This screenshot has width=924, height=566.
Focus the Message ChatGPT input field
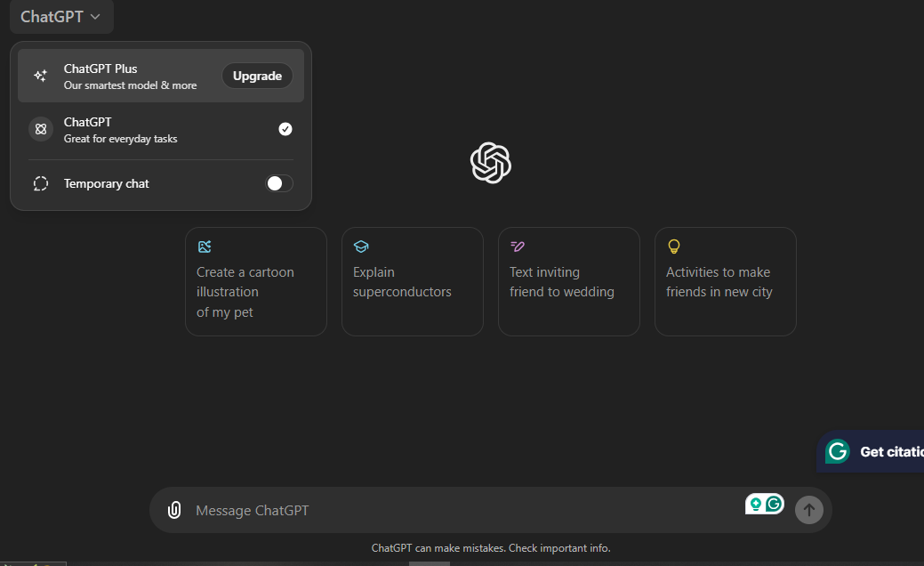(x=445, y=510)
